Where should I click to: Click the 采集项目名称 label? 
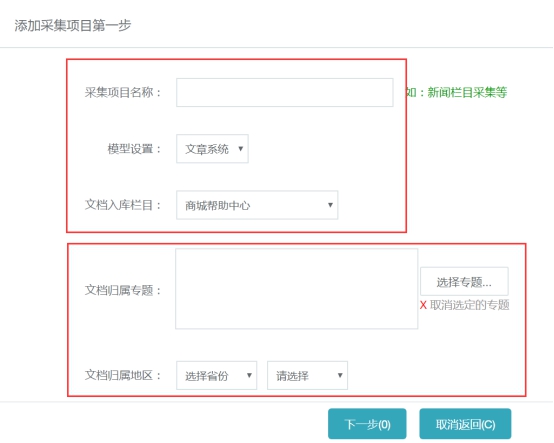point(123,93)
